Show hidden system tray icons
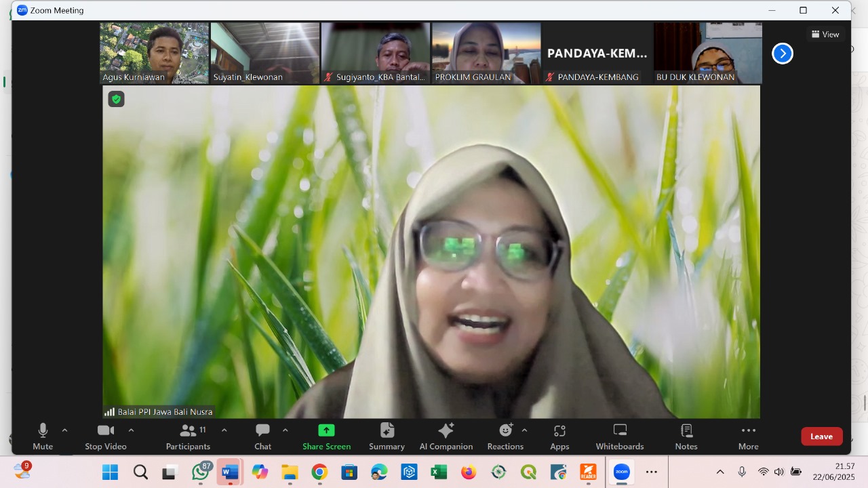This screenshot has height=488, width=868. 720,472
